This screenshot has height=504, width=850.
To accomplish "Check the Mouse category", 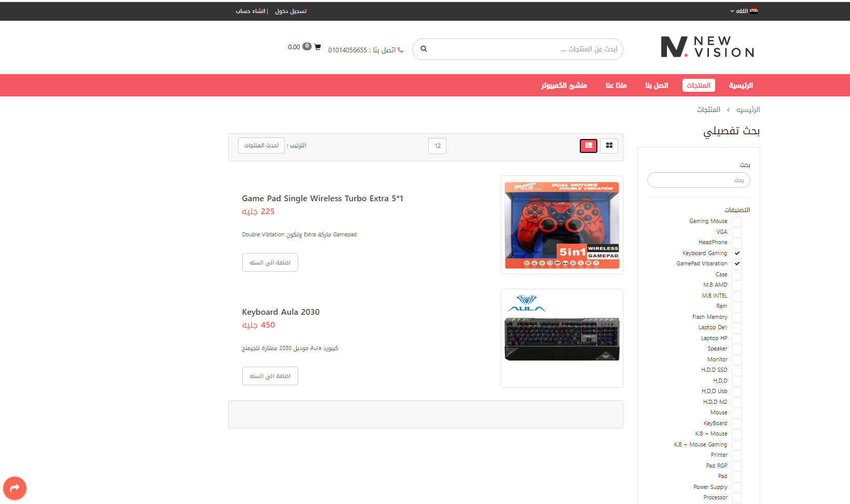I will (737, 413).
